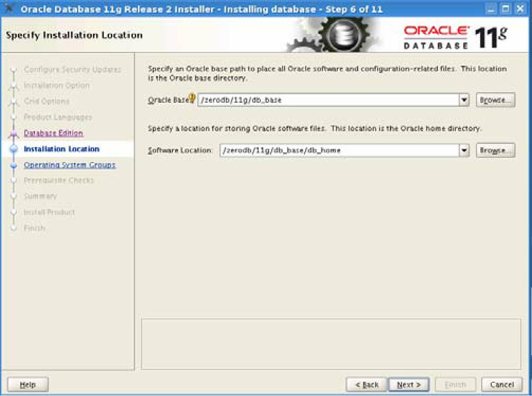Close the installer window
The height and width of the screenshot is (396, 532).
pyautogui.click(x=520, y=8)
